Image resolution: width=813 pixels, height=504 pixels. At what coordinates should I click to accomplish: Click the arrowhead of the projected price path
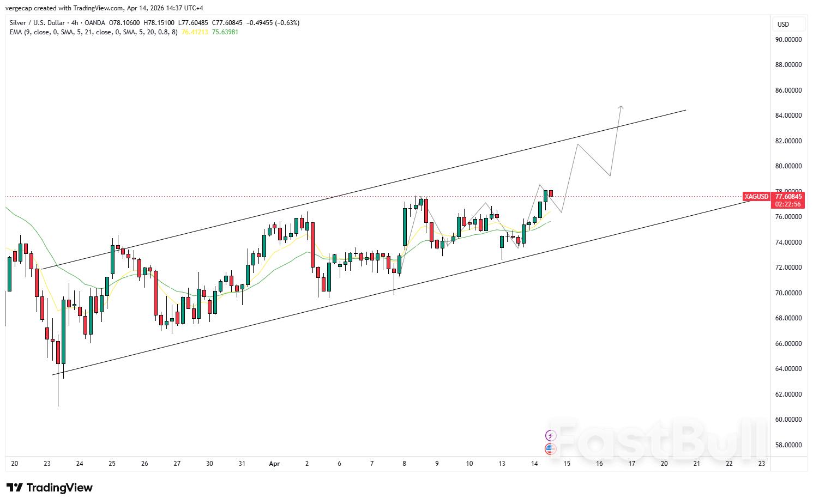[621, 107]
